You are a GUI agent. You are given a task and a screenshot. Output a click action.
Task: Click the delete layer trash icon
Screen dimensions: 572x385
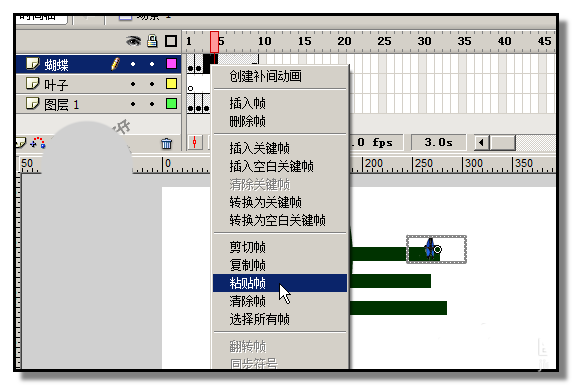[x=167, y=143]
